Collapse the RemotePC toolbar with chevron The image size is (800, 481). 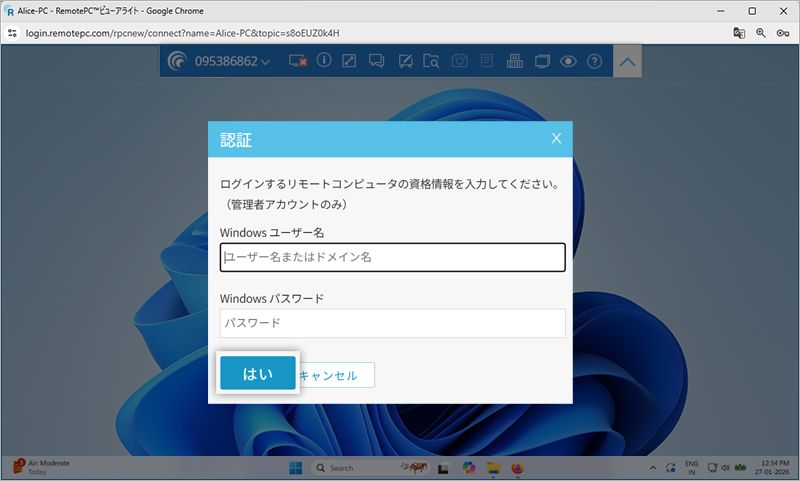(x=627, y=61)
